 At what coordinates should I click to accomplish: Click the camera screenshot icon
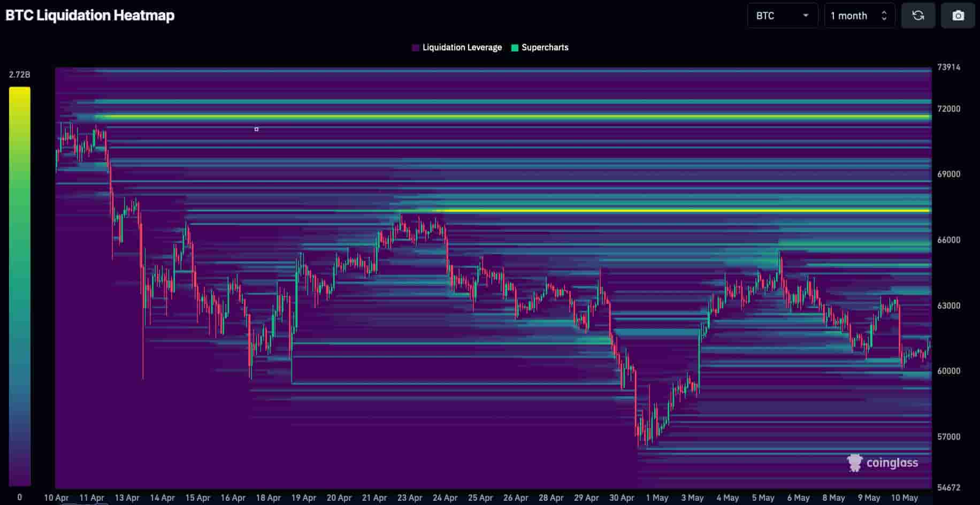tap(958, 16)
